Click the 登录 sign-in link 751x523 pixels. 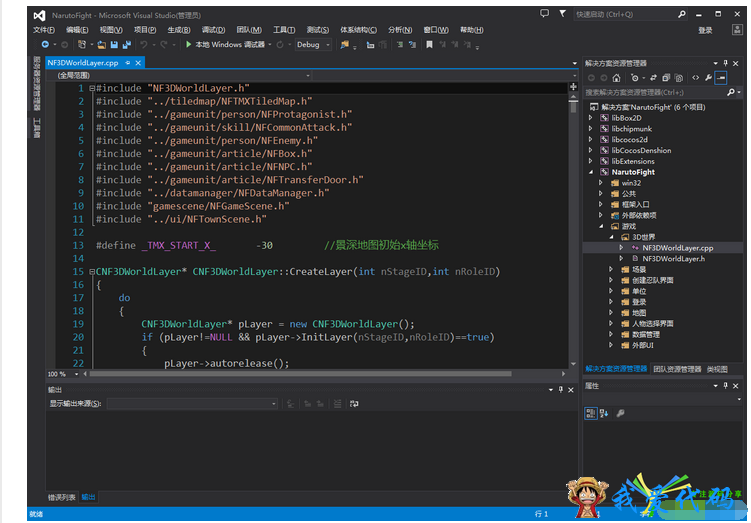click(x=705, y=30)
